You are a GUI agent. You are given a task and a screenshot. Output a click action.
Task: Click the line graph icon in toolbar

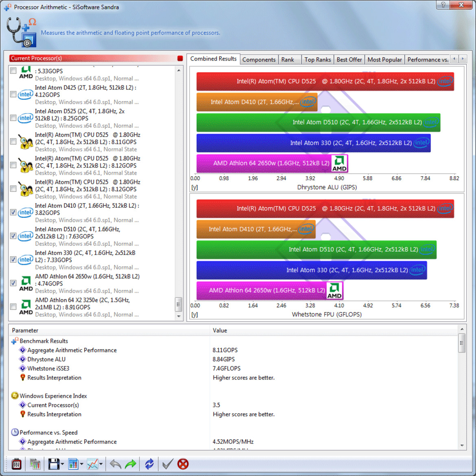coord(93,464)
